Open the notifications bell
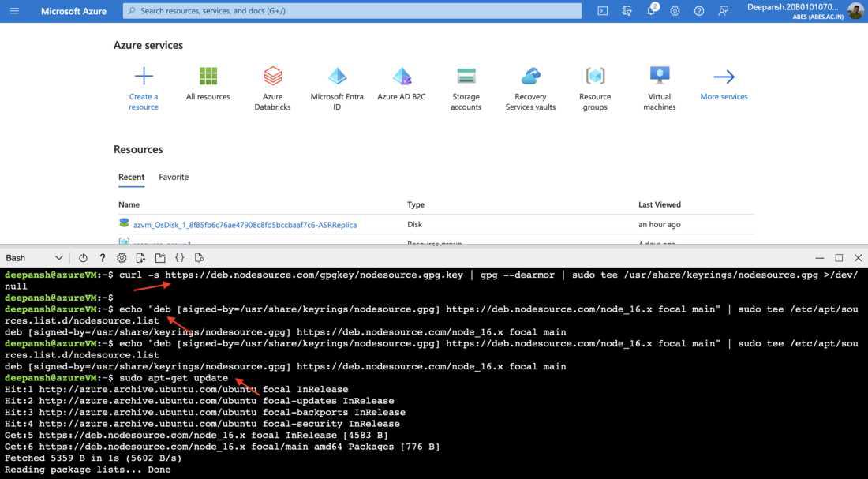The image size is (868, 479). click(651, 10)
